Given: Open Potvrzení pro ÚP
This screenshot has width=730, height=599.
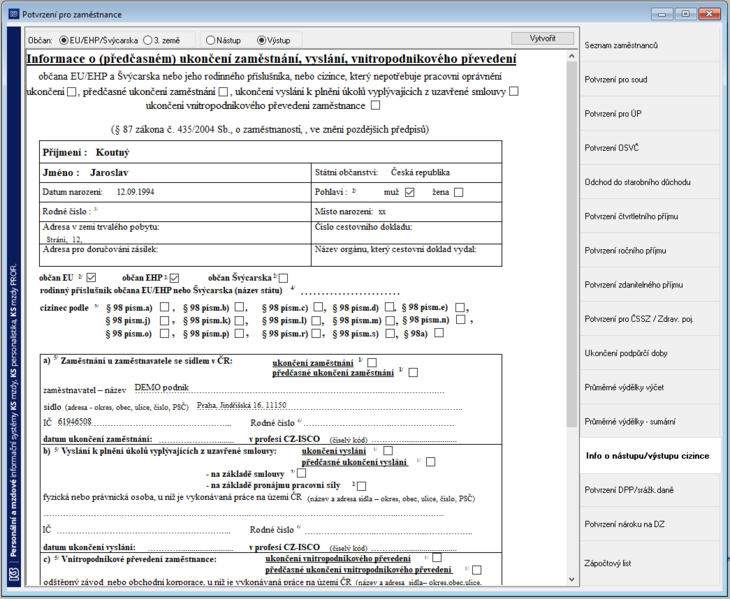Looking at the screenshot, I should (650, 114).
